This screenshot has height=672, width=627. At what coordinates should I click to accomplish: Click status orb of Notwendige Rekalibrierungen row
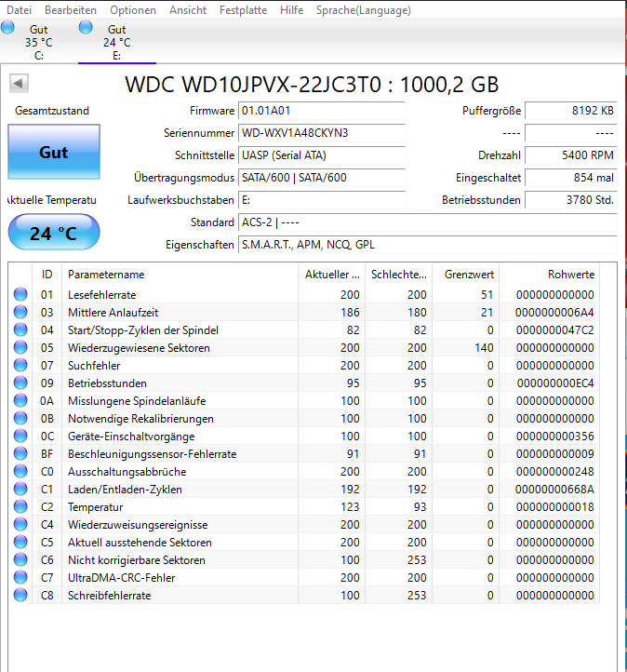tap(20, 418)
